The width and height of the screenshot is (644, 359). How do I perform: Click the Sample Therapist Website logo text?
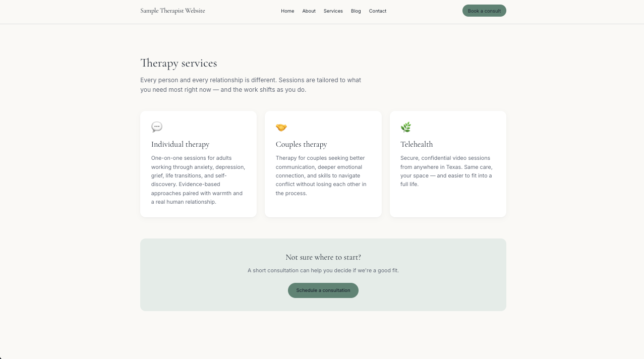point(172,11)
